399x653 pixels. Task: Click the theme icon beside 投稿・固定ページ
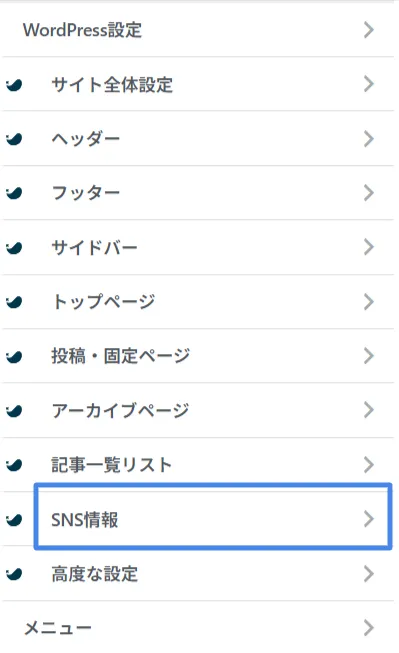(x=14, y=356)
